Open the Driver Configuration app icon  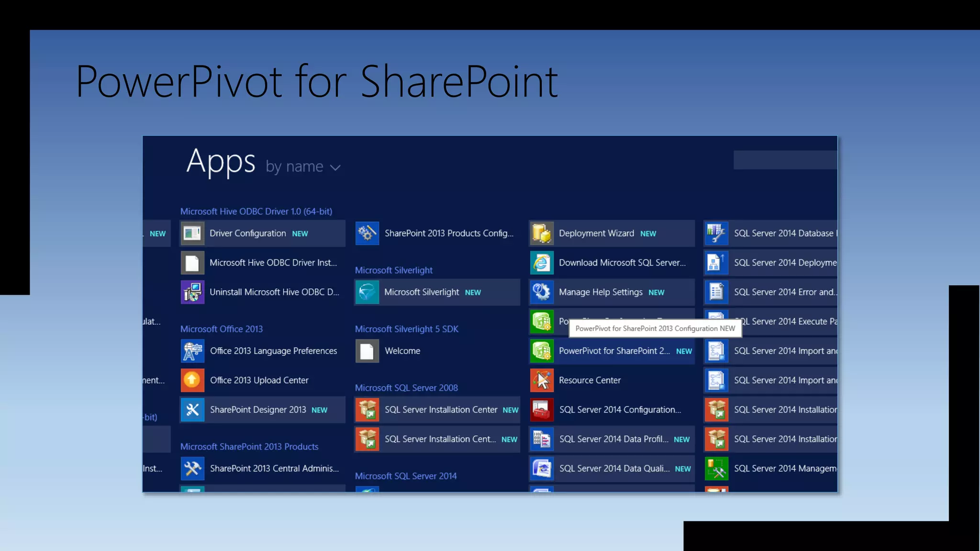pos(192,233)
